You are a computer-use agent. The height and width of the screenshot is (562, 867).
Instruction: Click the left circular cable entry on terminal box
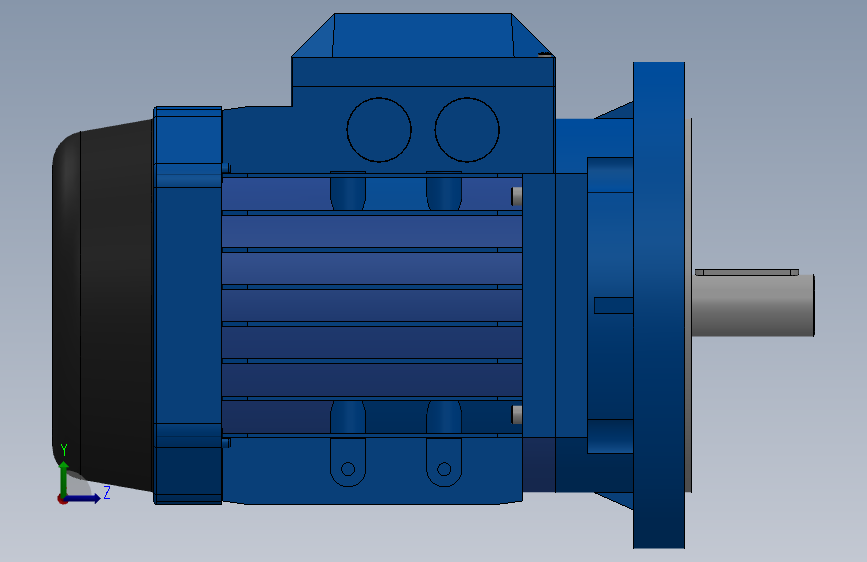379,130
